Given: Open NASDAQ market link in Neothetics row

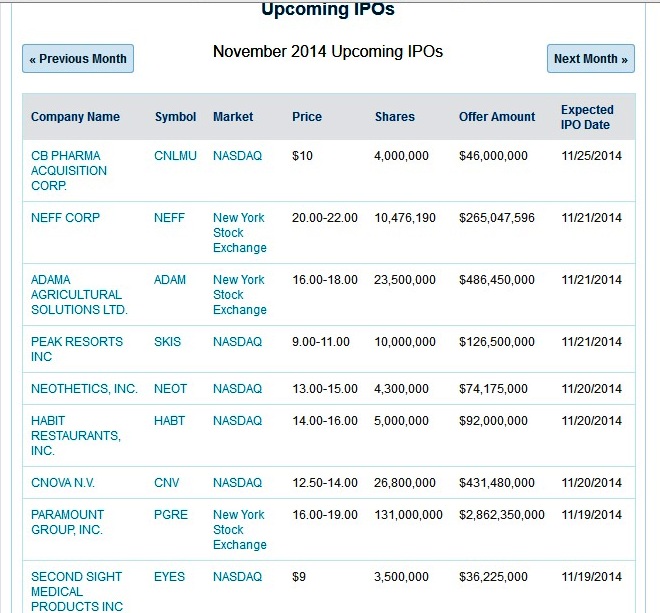Looking at the screenshot, I should [237, 389].
